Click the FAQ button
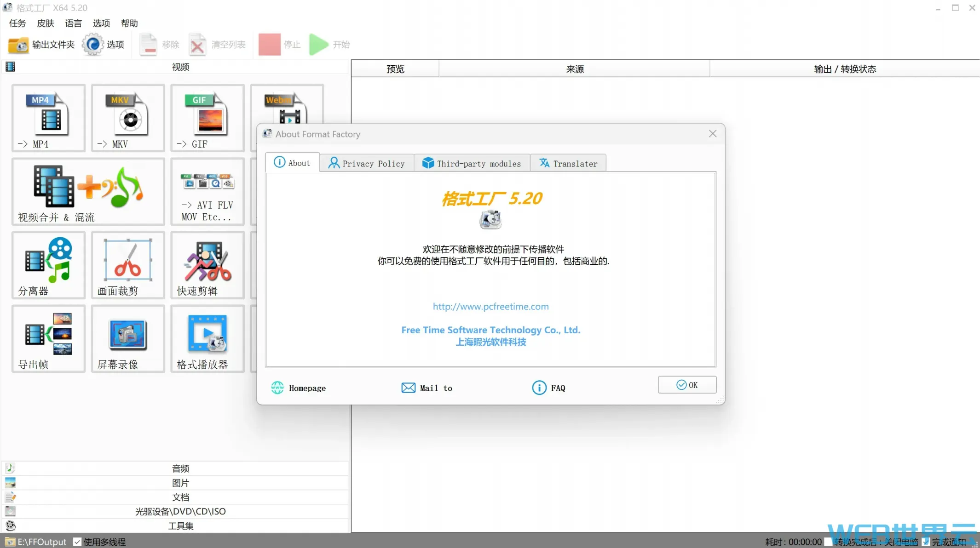 coord(548,388)
